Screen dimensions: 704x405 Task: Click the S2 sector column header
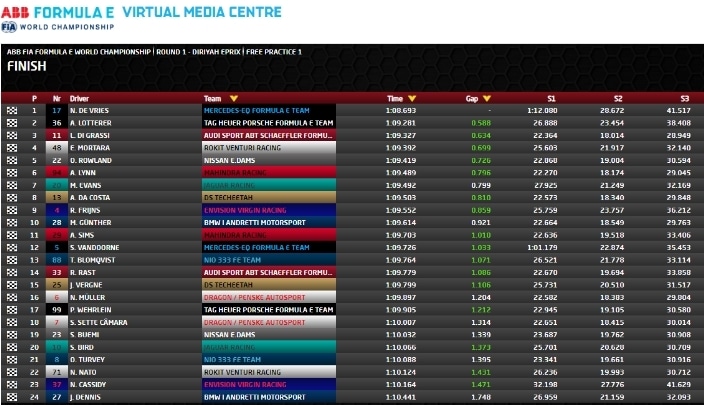coord(618,99)
